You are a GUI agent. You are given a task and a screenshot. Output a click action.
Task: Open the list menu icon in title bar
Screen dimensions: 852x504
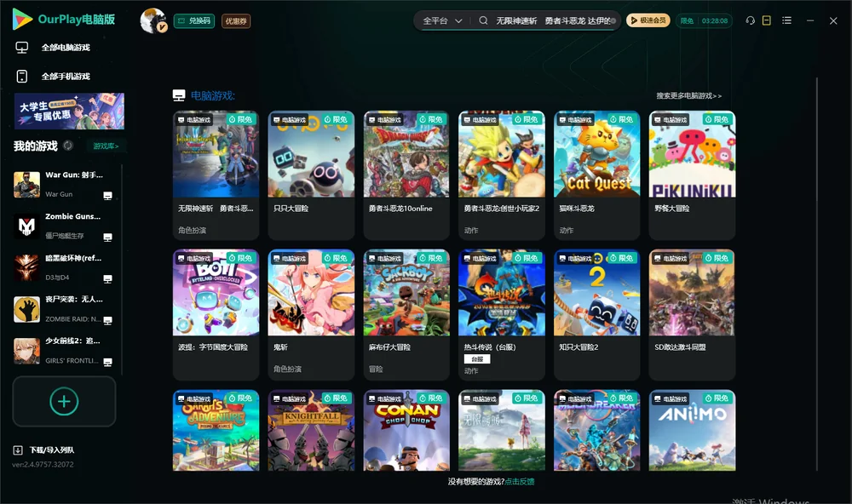786,20
